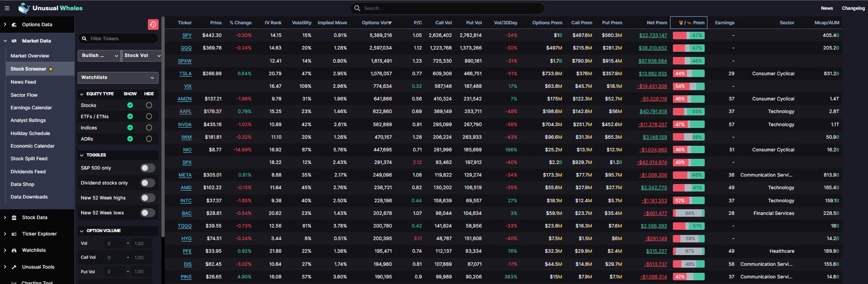Collapse the Toggles section
Image resolution: width=868 pixels, height=284 pixels.
click(x=82, y=155)
